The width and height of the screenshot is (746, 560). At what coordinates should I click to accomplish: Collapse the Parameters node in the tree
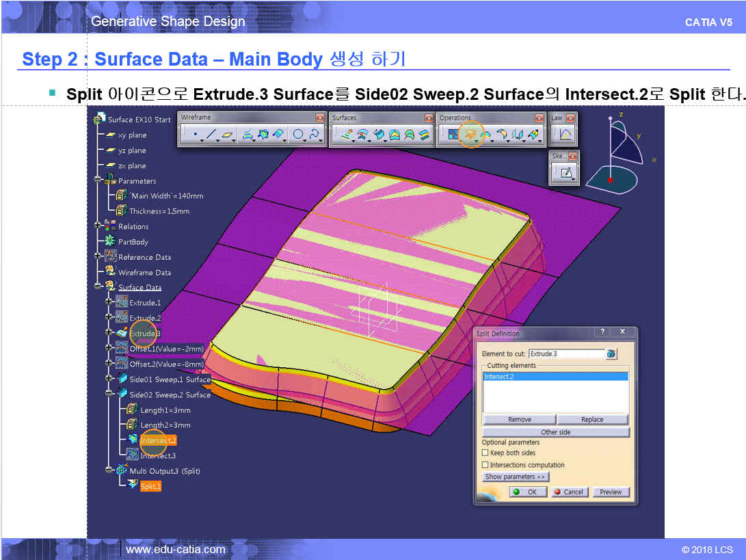pyautogui.click(x=98, y=181)
